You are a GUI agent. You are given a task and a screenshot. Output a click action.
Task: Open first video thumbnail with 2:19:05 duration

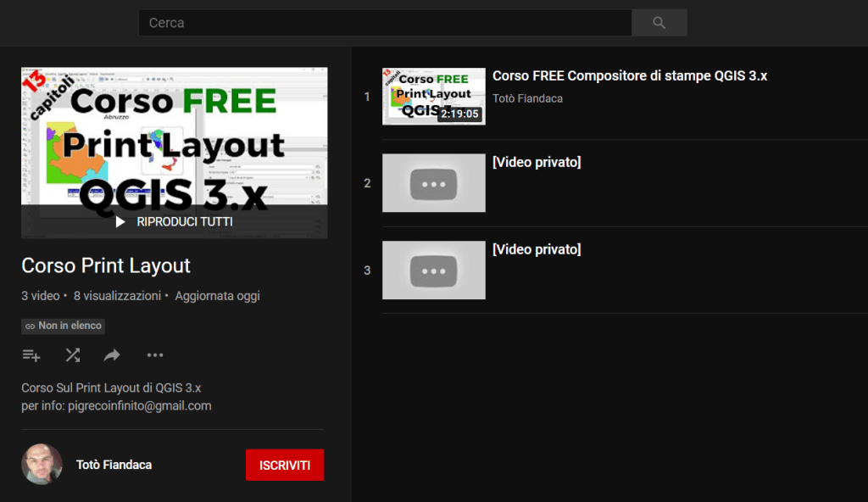pos(433,97)
